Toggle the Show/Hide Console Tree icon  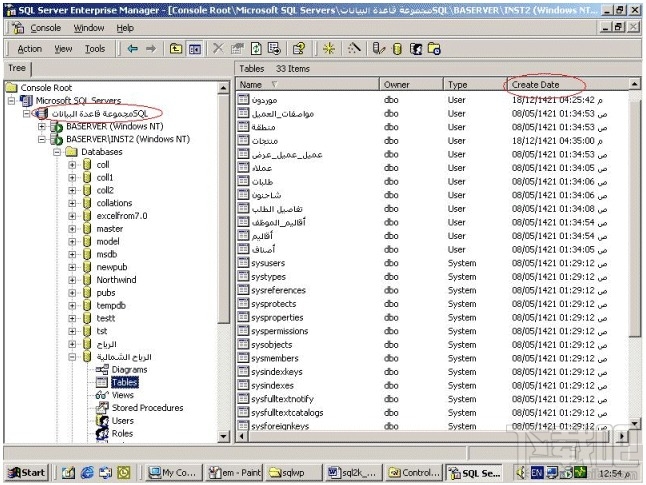[x=194, y=49]
